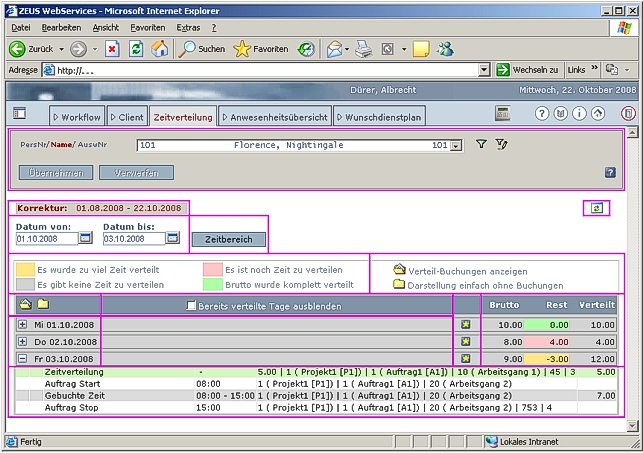The width and height of the screenshot is (643, 453).
Task: Click the red logout door icon
Action: 628,114
